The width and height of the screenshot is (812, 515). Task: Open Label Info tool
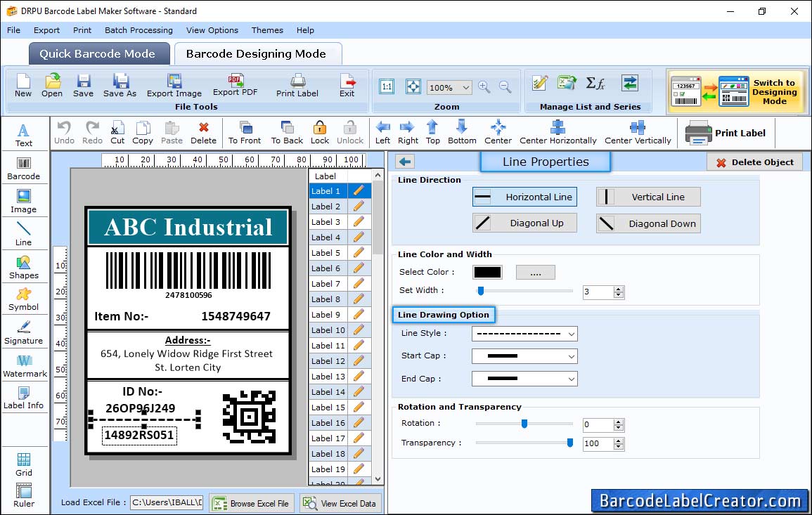tap(23, 398)
